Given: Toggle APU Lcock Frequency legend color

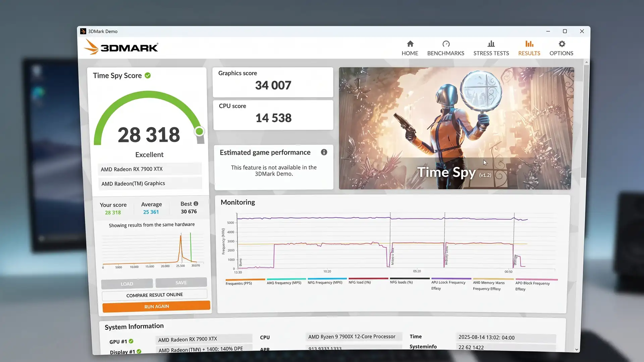Looking at the screenshot, I should (x=451, y=278).
